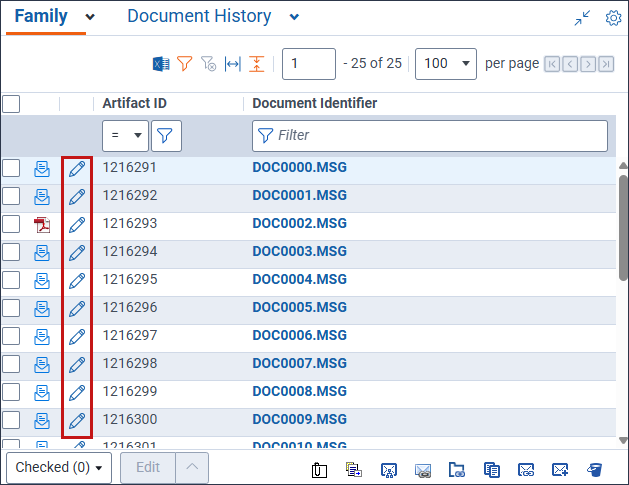Click clipboard icon in bottom toolbar
The height and width of the screenshot is (485, 629).
tap(319, 470)
